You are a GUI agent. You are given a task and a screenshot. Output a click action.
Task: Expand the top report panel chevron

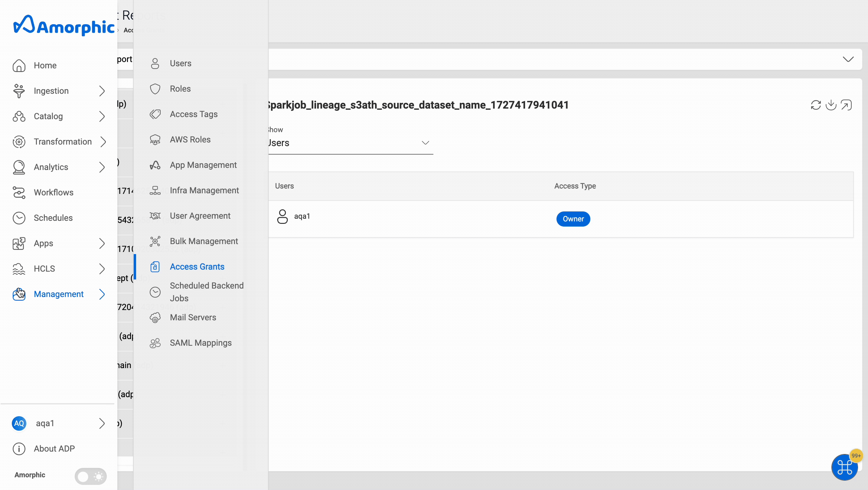[848, 59]
